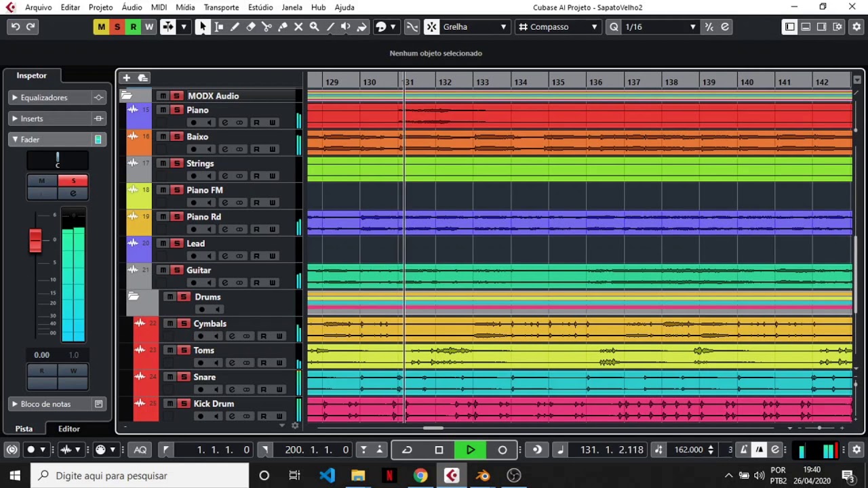Click the Undo arrow

click(x=15, y=27)
